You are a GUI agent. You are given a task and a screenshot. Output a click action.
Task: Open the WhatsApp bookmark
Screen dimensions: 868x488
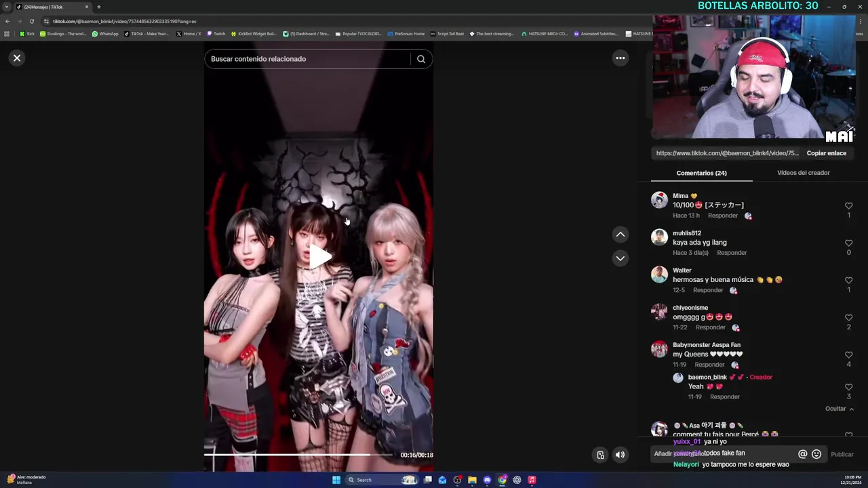click(x=105, y=33)
